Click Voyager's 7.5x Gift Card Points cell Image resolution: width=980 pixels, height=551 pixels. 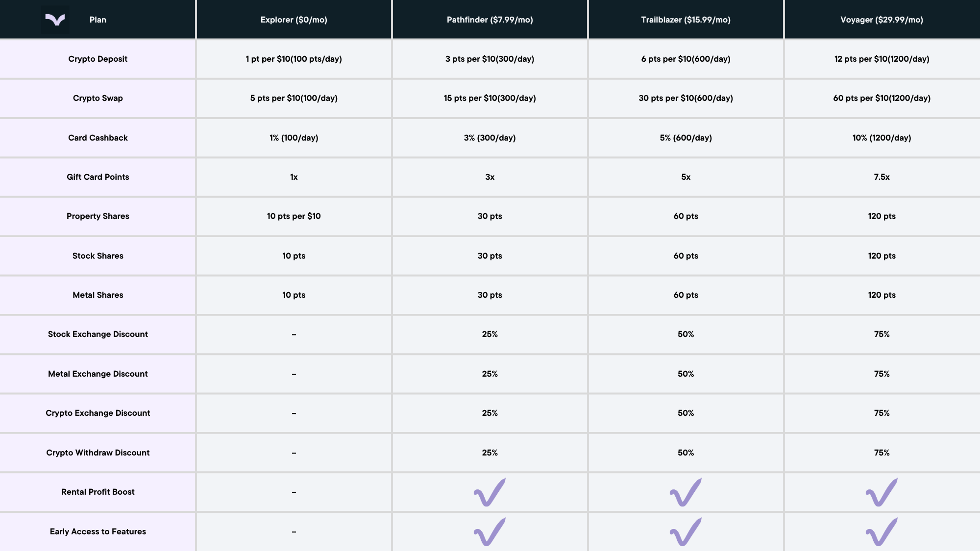[882, 177]
